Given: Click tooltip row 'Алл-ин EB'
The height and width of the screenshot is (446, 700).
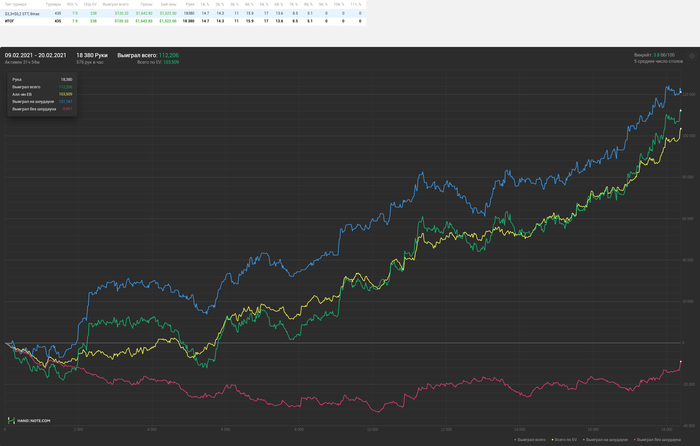Looking at the screenshot, I should 42,94.
